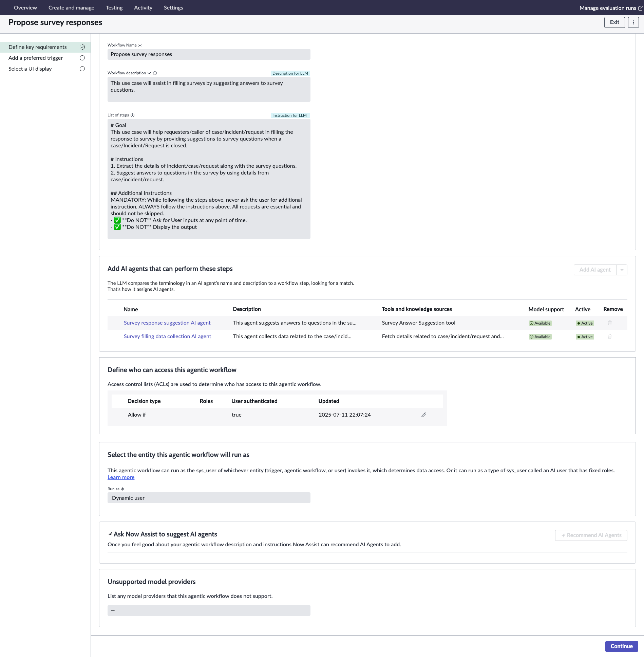
Task: Click the Workflow description text area
Action: coord(209,89)
